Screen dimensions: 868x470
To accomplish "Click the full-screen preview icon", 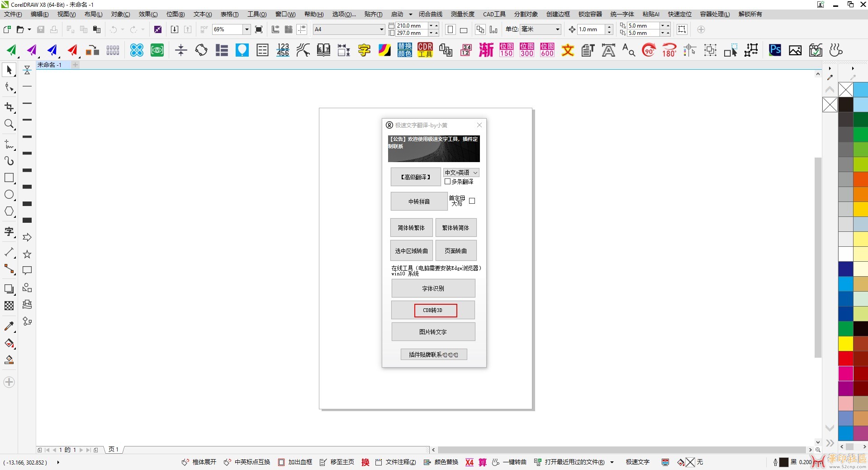I will (259, 29).
